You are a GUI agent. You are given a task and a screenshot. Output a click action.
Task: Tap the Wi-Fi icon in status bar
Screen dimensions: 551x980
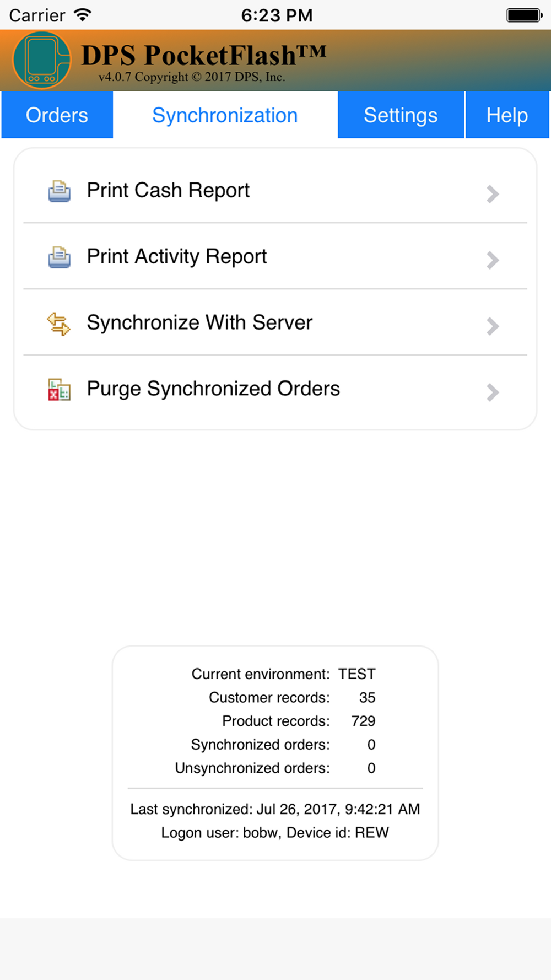[x=83, y=15]
